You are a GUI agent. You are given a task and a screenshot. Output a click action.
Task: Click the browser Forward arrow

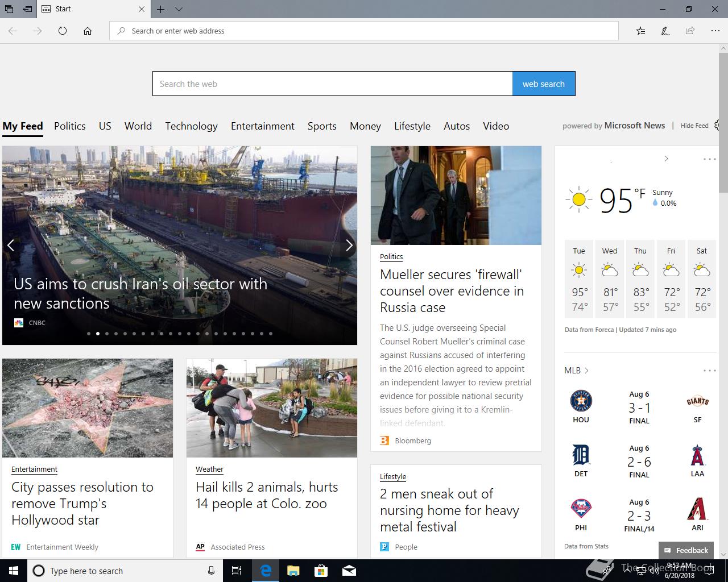[x=38, y=31]
